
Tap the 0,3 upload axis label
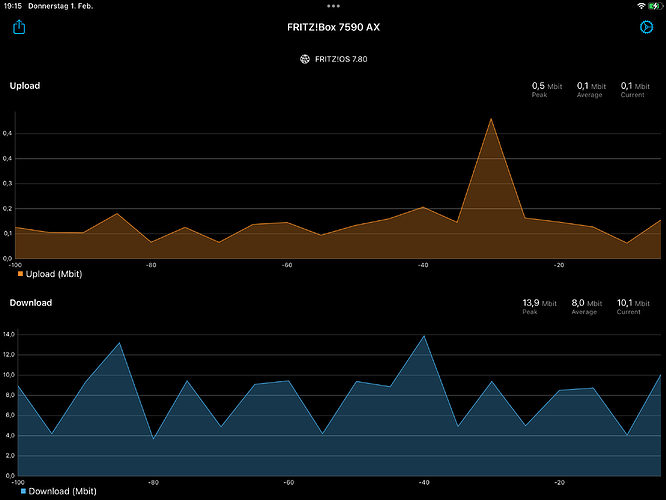7,184
